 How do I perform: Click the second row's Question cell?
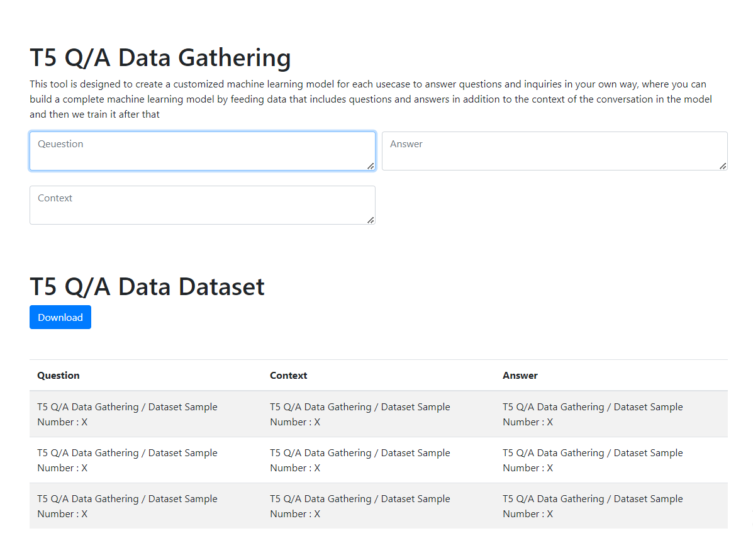(x=127, y=461)
